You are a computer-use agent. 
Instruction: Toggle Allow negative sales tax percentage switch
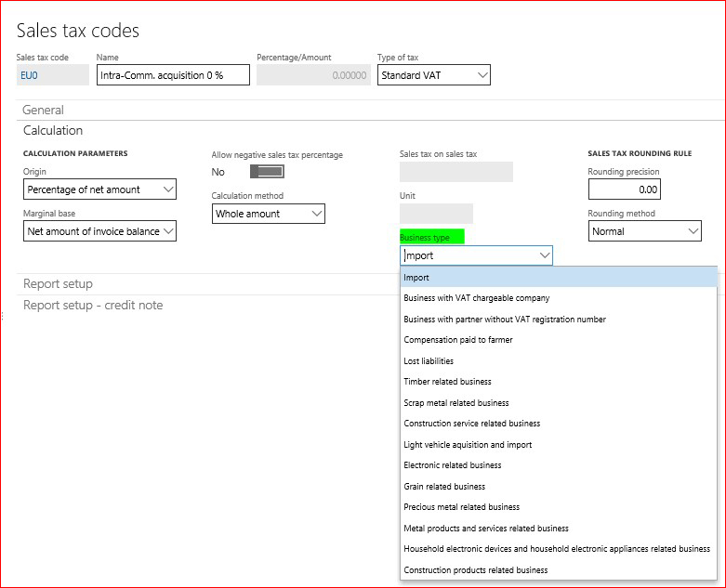[x=267, y=172]
